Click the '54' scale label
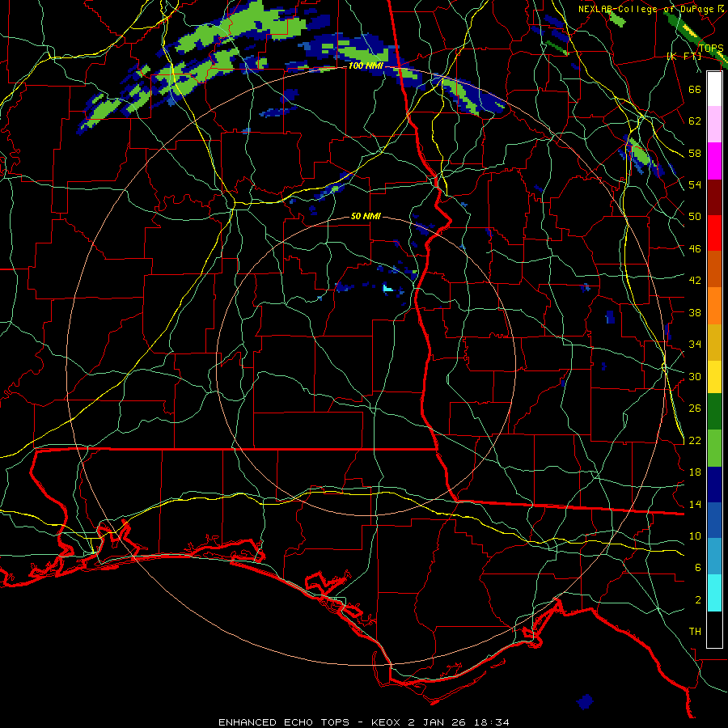The width and height of the screenshot is (728, 728). (695, 184)
